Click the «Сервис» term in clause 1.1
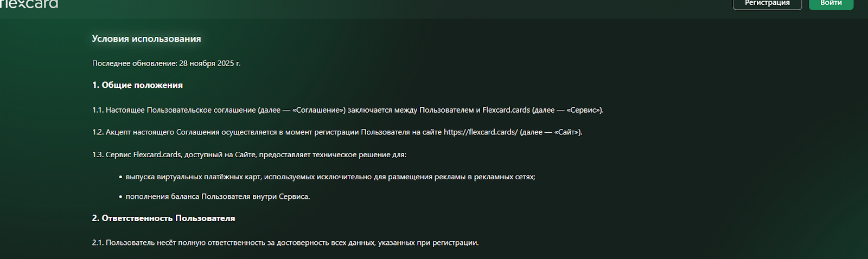This screenshot has height=259, width=868. [584, 110]
